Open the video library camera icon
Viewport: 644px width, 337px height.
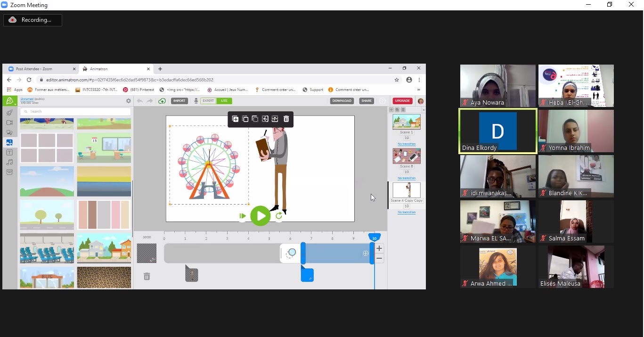9,123
